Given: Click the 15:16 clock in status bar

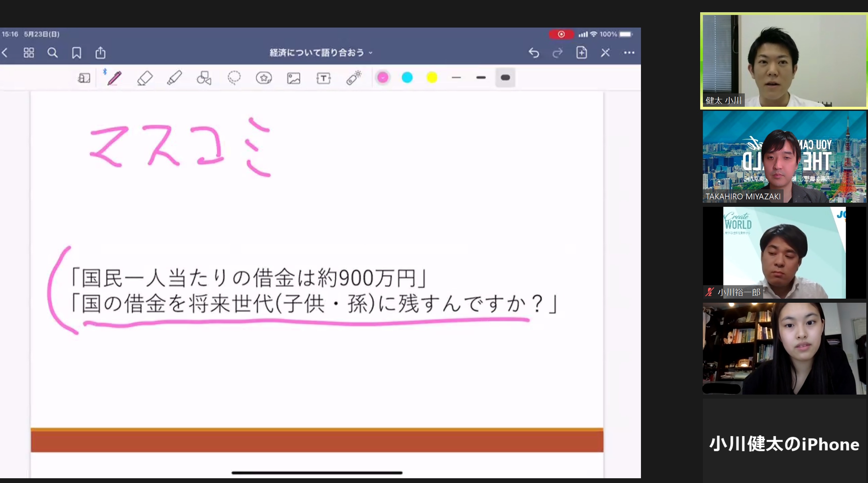Looking at the screenshot, I should (x=10, y=34).
